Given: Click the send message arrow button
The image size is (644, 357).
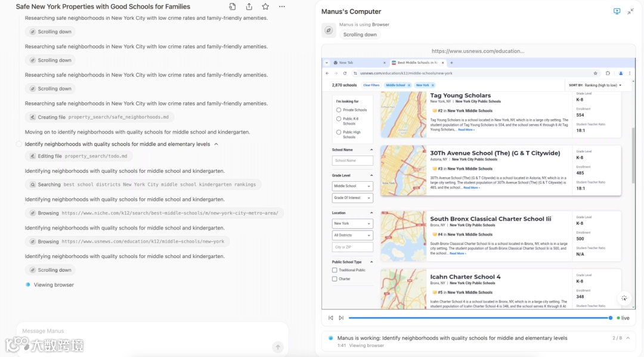Looking at the screenshot, I should (278, 347).
